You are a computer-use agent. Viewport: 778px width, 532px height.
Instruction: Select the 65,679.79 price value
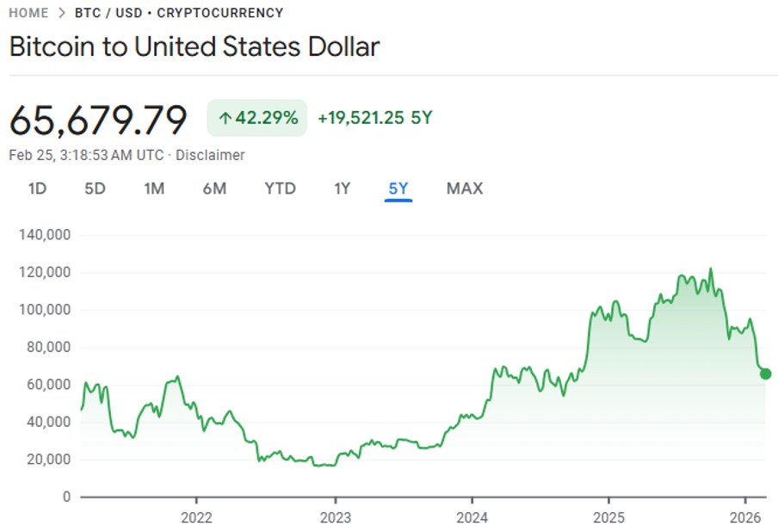pyautogui.click(x=97, y=121)
